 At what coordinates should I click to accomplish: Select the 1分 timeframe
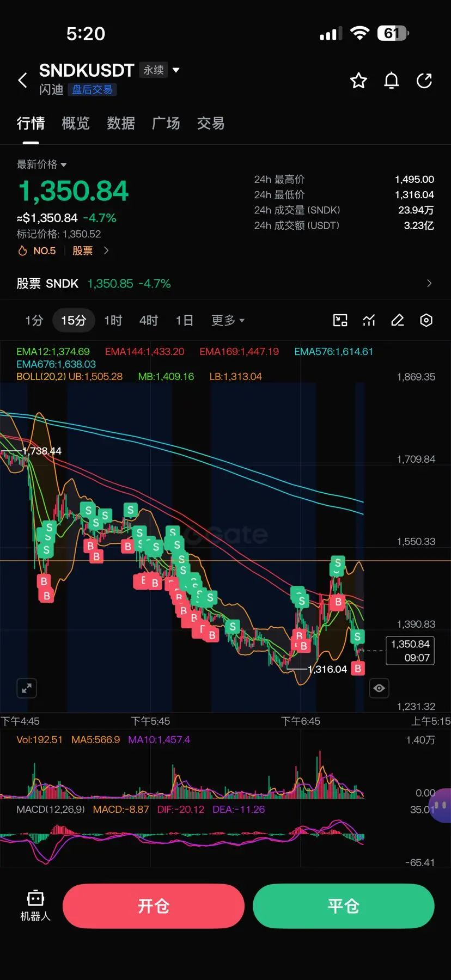[34, 320]
